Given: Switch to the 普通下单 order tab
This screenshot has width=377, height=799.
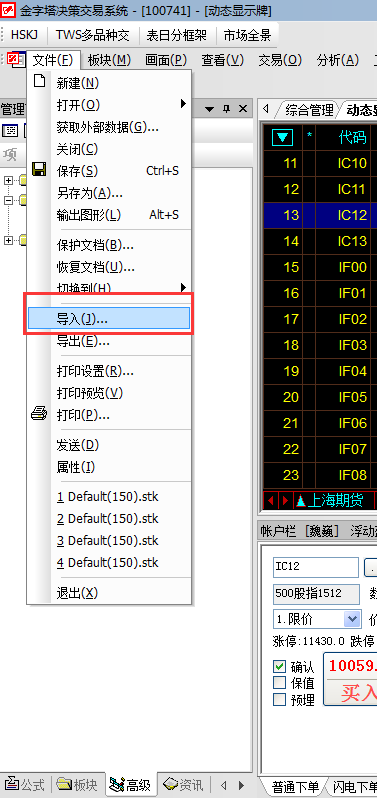Looking at the screenshot, I should pos(294,786).
